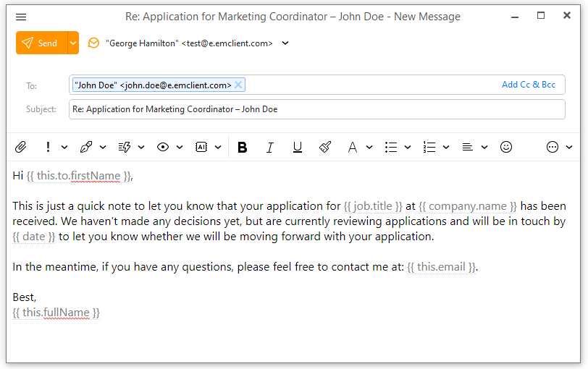
Task: Open the hamburger menu
Action: pos(21,17)
